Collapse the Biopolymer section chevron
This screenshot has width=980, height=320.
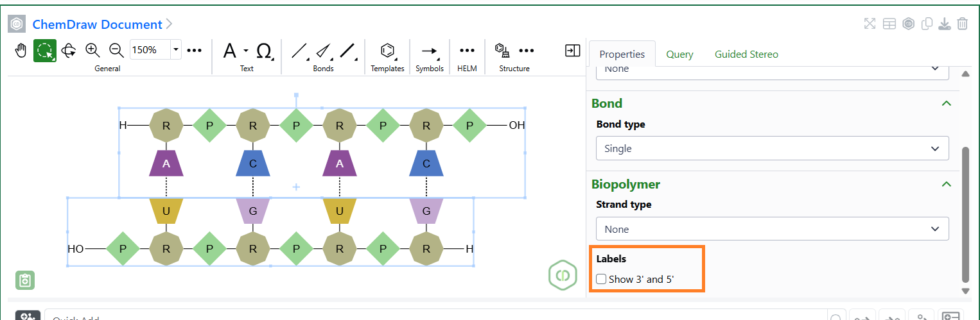click(x=945, y=184)
